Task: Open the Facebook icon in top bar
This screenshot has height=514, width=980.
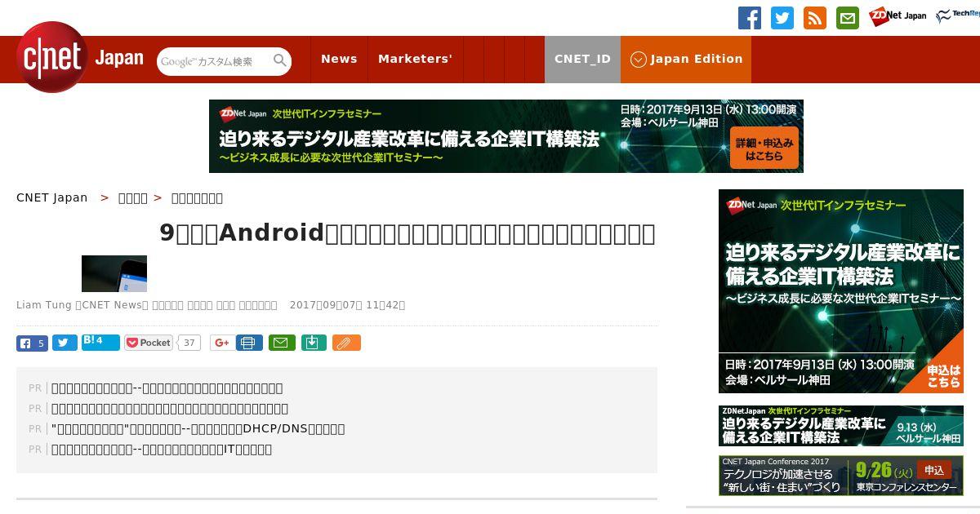Action: coord(750,18)
